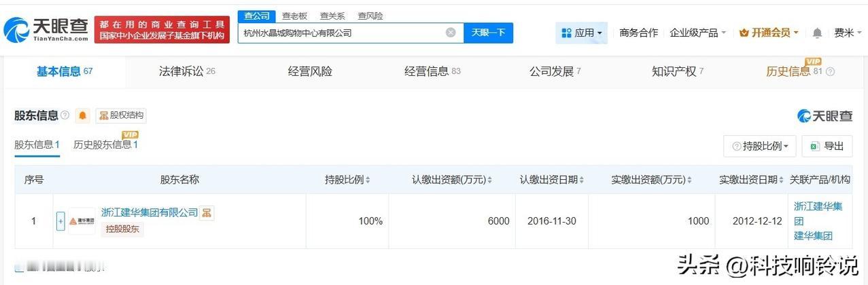Select the 历史信息 81 tab
The width and height of the screenshot is (868, 285).
click(795, 71)
